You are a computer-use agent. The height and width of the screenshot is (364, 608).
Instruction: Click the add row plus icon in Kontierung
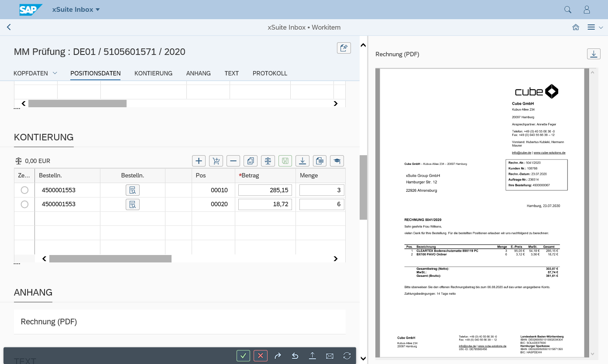pos(199,161)
